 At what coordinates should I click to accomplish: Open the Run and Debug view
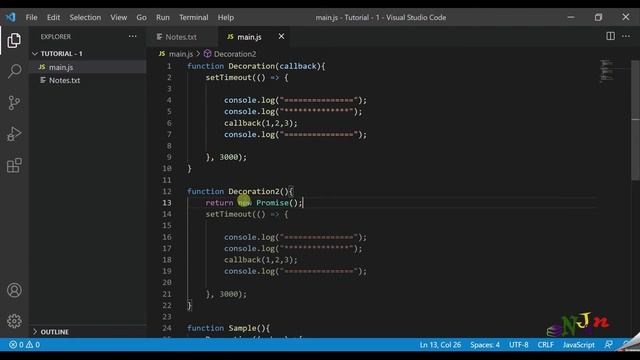coord(14,134)
